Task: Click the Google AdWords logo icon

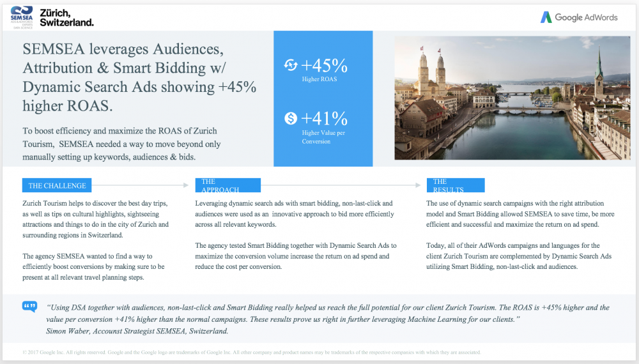Action: click(546, 17)
